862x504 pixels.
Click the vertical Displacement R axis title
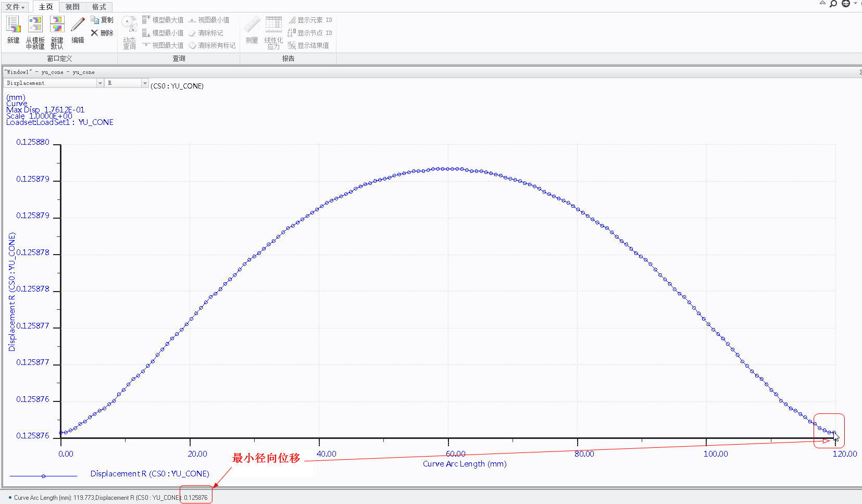pos(12,292)
